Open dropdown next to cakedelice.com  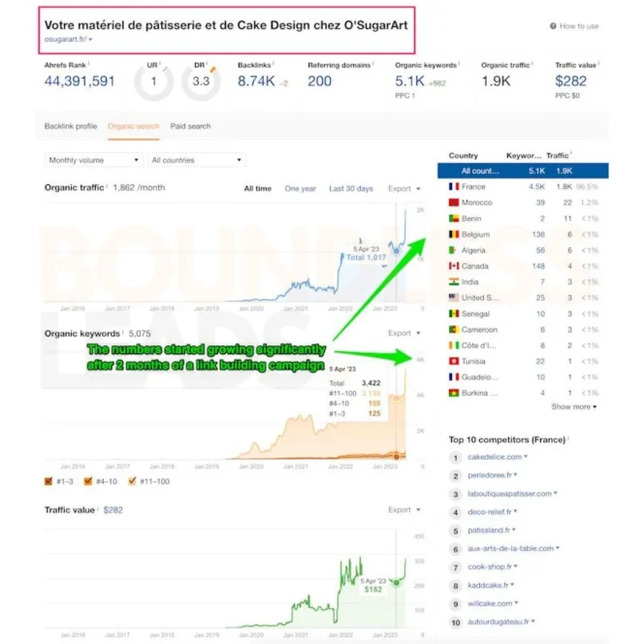tap(526, 457)
